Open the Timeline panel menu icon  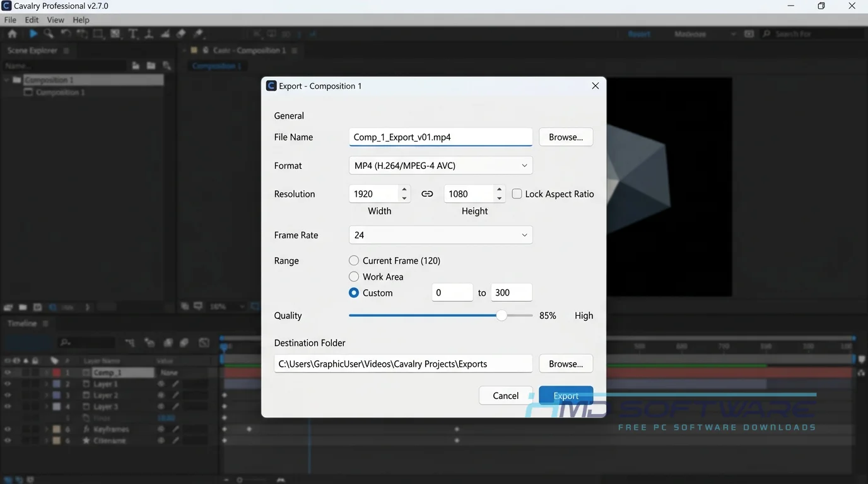pyautogui.click(x=45, y=323)
